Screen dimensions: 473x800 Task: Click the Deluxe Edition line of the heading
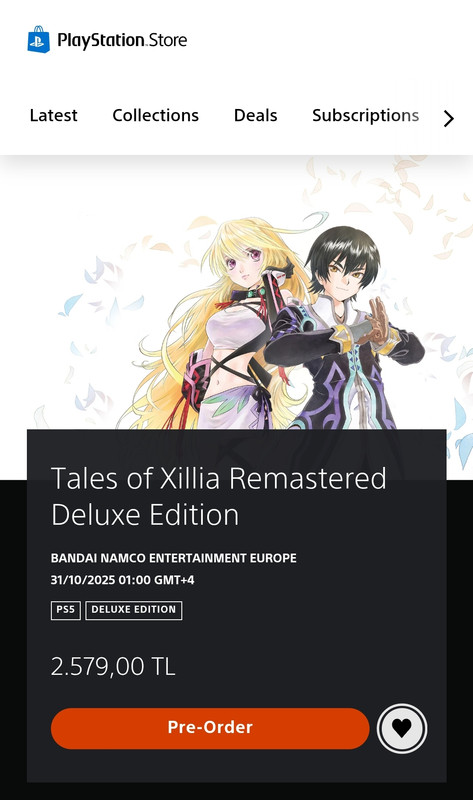(145, 515)
